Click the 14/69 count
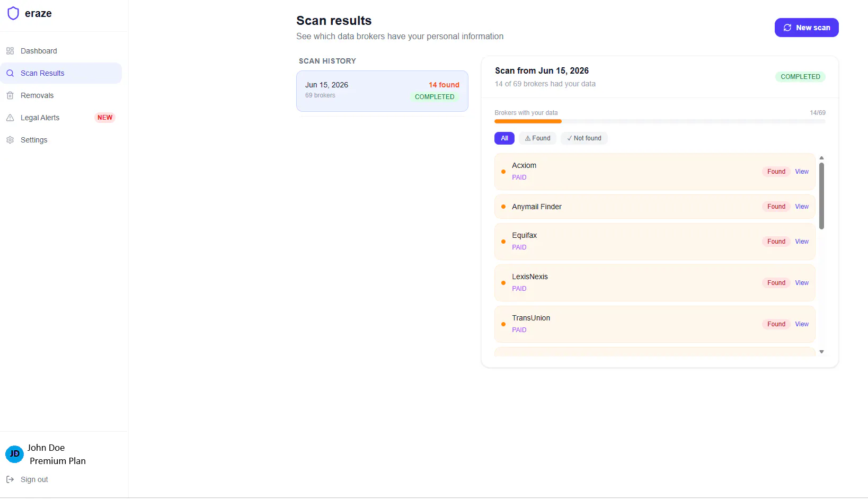868x499 pixels. (818, 113)
